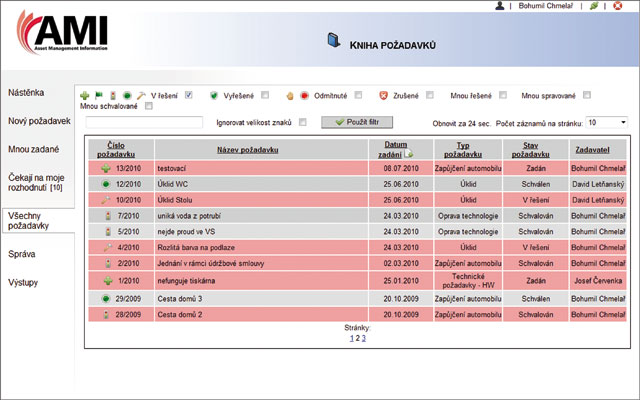Click the user name Bohumil Chmelař at top
Viewport: 640px width, 400px height.
point(545,6)
